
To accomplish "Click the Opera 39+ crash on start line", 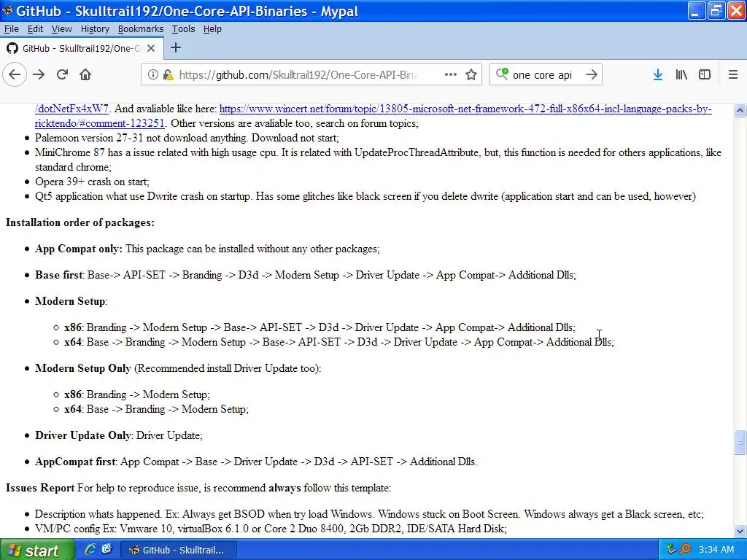I will [x=92, y=182].
